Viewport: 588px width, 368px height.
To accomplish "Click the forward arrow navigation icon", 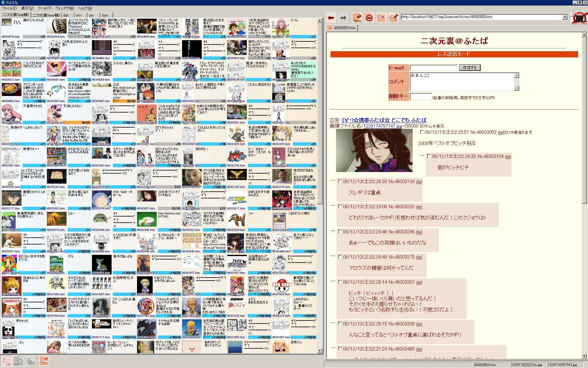I will (x=343, y=18).
